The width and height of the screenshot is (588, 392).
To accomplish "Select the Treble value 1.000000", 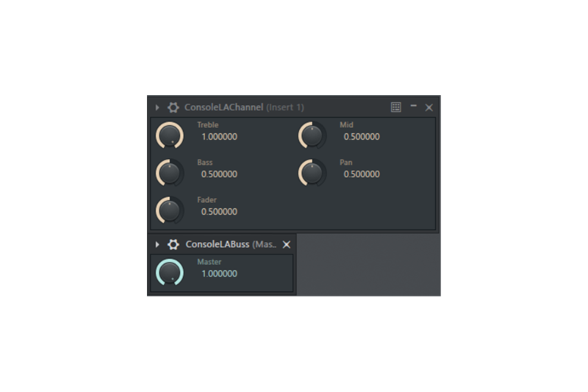I will [x=219, y=137].
